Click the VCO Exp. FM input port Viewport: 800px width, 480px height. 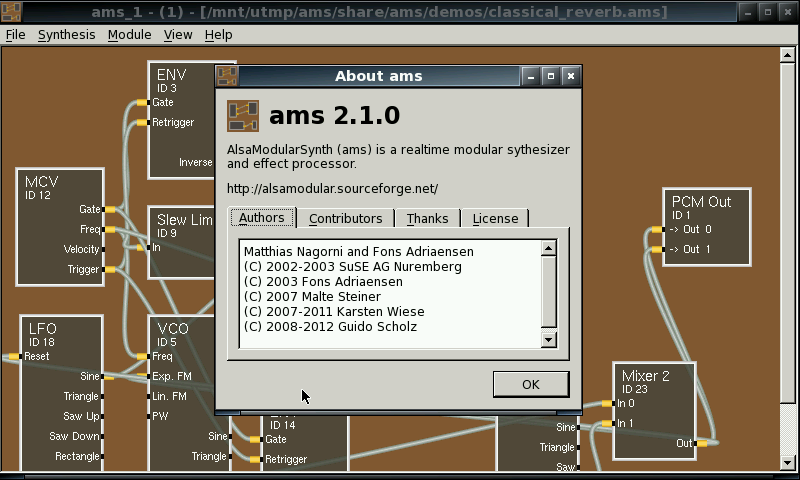click(143, 376)
